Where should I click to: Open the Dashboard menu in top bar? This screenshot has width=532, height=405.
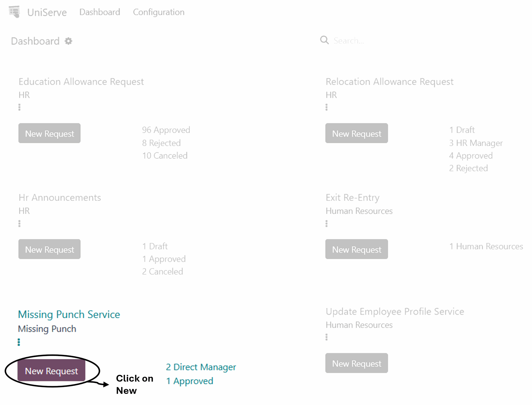pos(100,12)
